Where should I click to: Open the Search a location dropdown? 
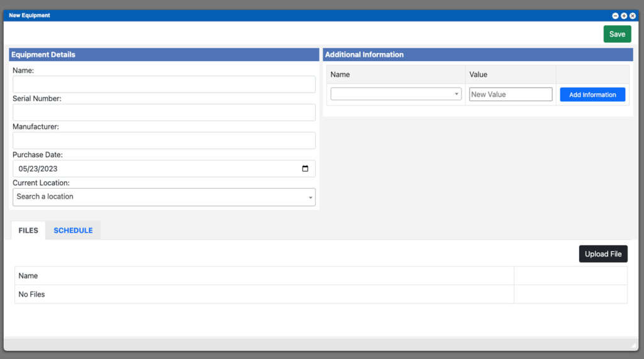(164, 197)
